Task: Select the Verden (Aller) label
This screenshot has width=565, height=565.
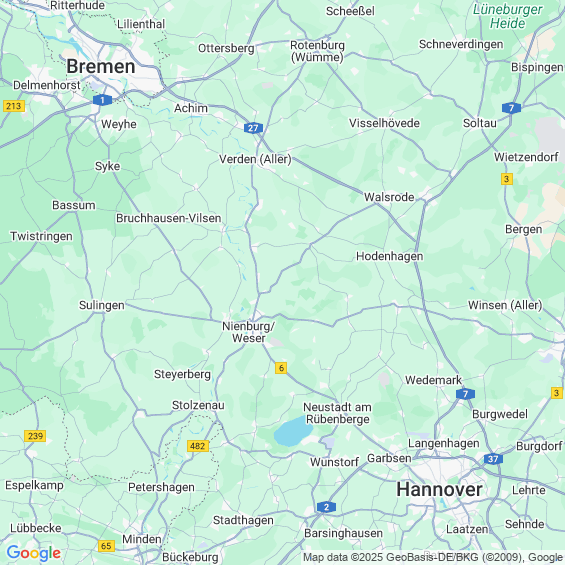Action: coord(255,159)
